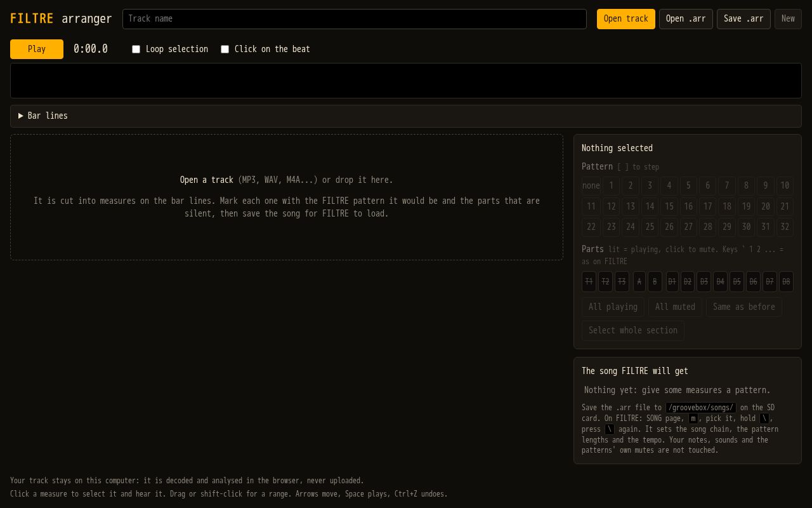The image size is (812, 508).
Task: Select pattern 8
Action: coord(746,185)
